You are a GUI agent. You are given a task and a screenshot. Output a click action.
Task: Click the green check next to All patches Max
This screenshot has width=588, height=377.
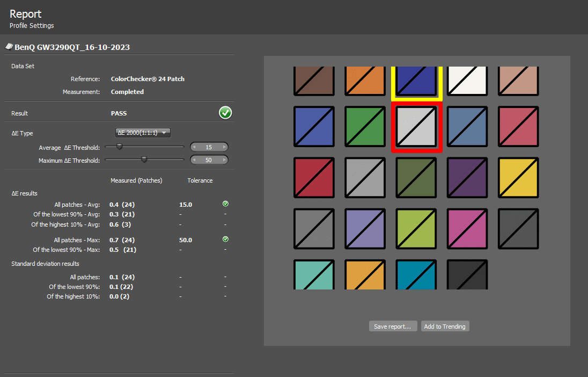(225, 240)
